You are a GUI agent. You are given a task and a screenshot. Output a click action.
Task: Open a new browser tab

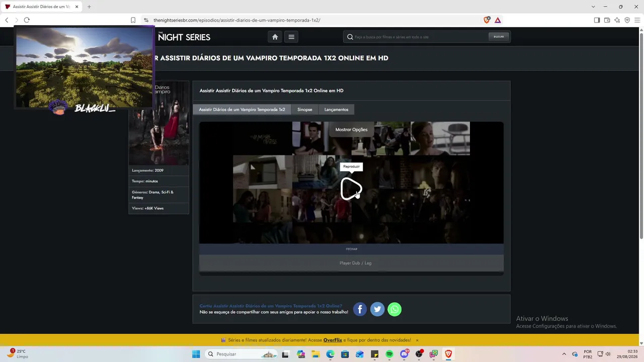89,7
